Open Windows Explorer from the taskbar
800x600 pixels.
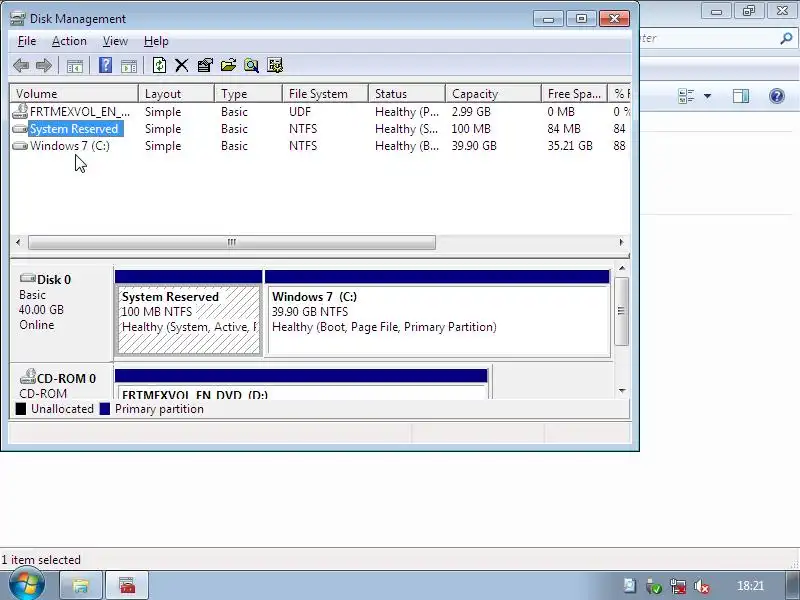(x=80, y=585)
